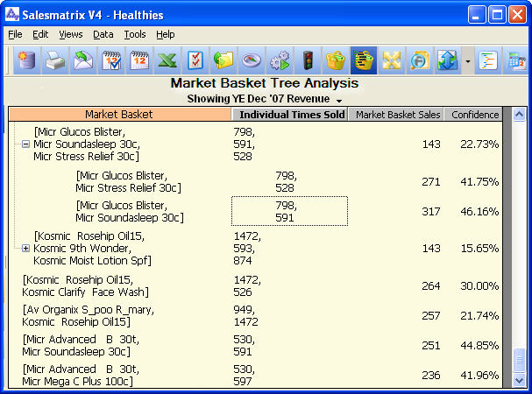Screen dimensions: 532x394
Task: Click the calculator calendar icon at toolbar end
Action: click(x=517, y=60)
